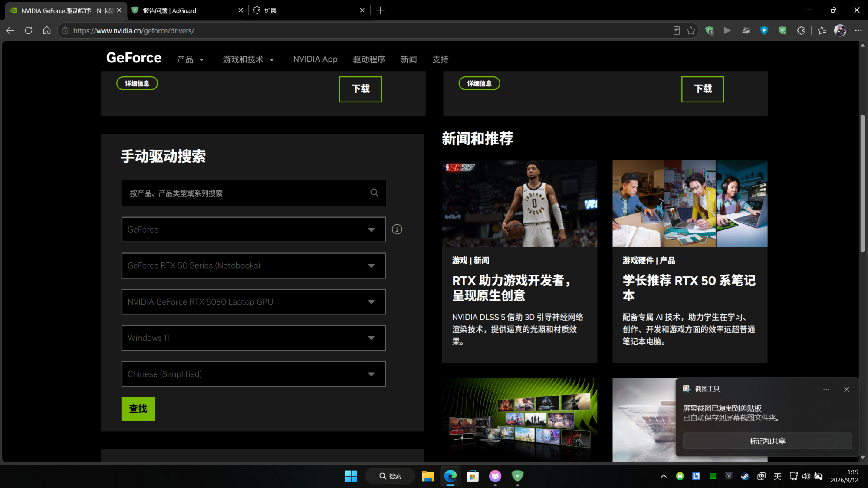The height and width of the screenshot is (488, 868).
Task: Click the play-shaped extension icon
Action: click(x=727, y=30)
